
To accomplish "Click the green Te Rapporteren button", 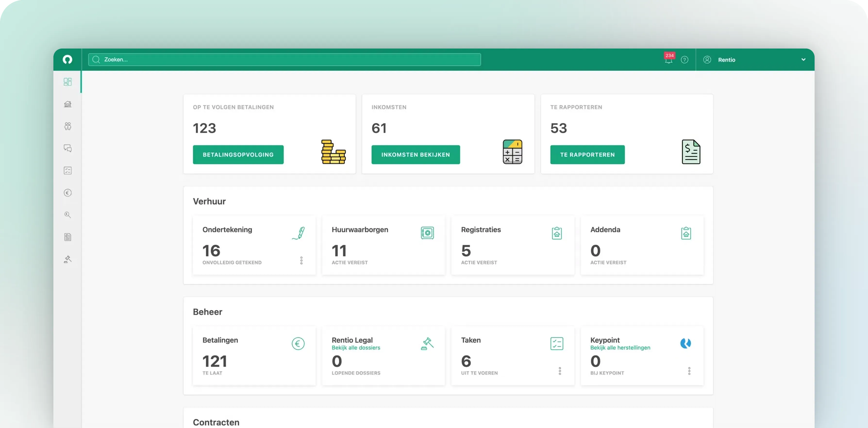I will click(587, 155).
